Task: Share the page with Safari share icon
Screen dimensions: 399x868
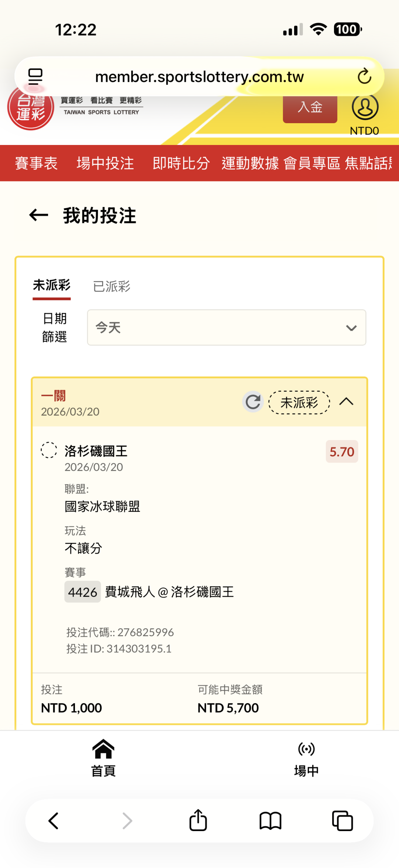Action: 198,821
